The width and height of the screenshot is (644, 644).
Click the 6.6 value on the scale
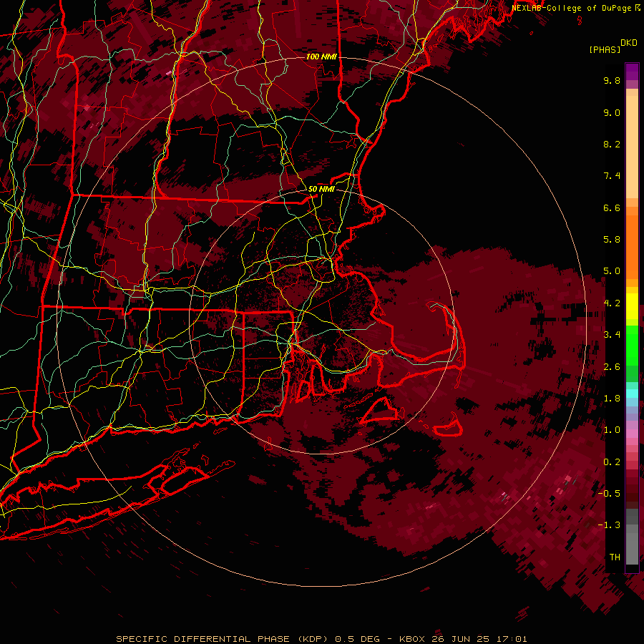[x=612, y=208]
